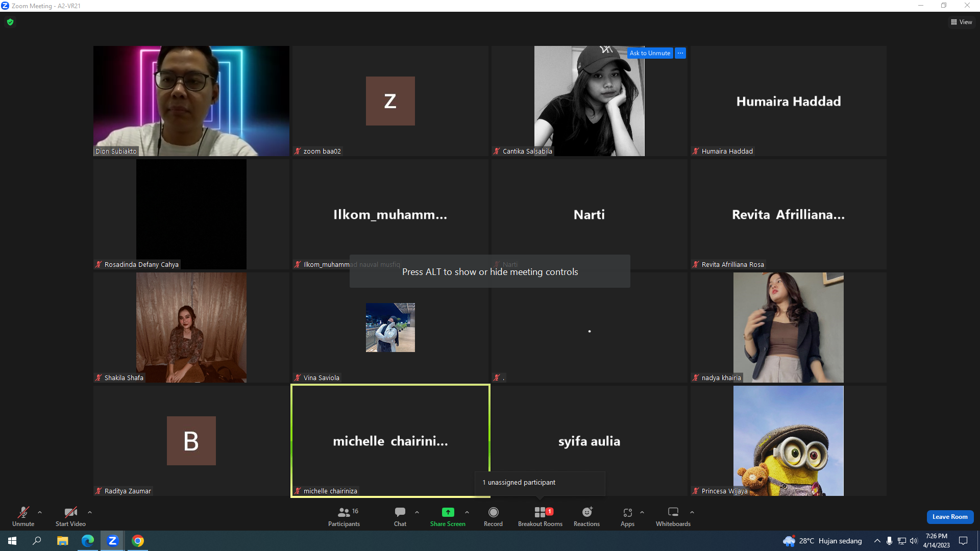Expand Apps options arrow
The height and width of the screenshot is (551, 980).
[642, 512]
